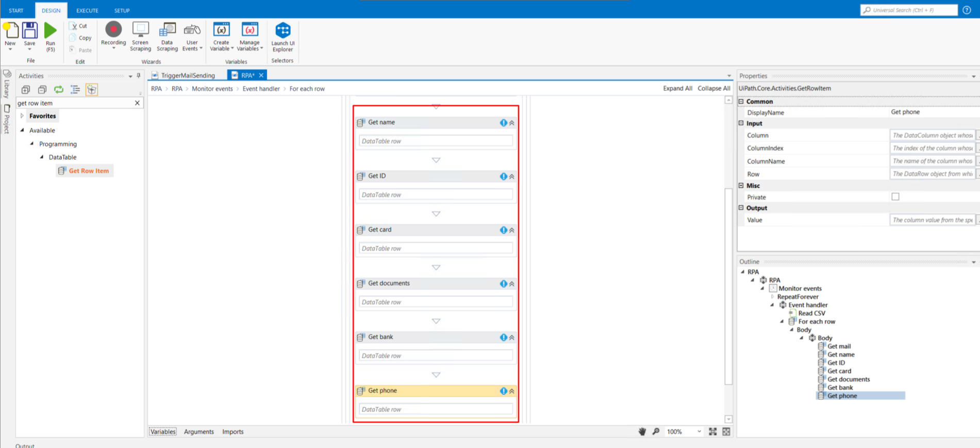Open Data Scraping wizard

click(x=167, y=36)
